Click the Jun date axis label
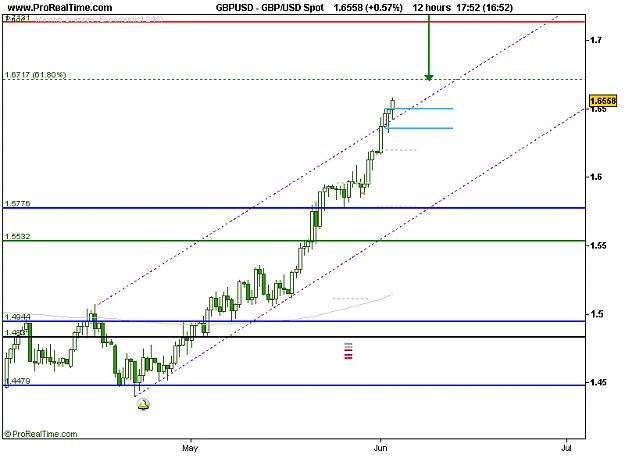The image size is (625, 469). (x=380, y=448)
